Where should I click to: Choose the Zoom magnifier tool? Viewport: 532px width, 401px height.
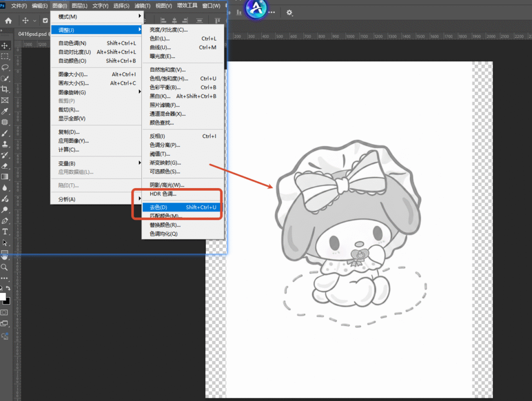pyautogui.click(x=5, y=267)
